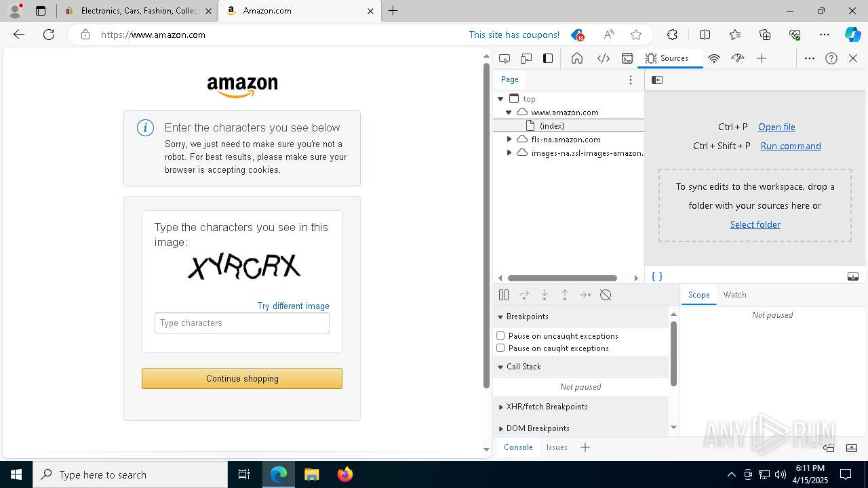Close the DevTools panel
868x488 pixels.
853,58
